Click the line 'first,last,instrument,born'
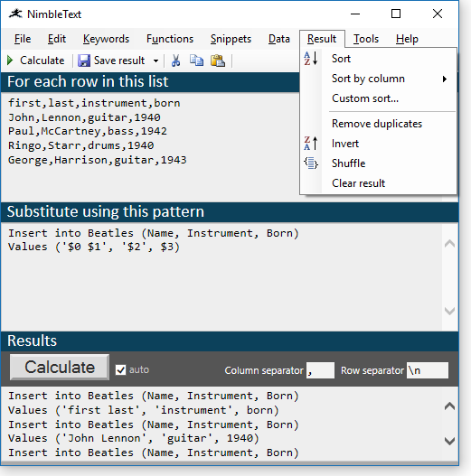Screen dimensions: 471x476 click(x=94, y=103)
